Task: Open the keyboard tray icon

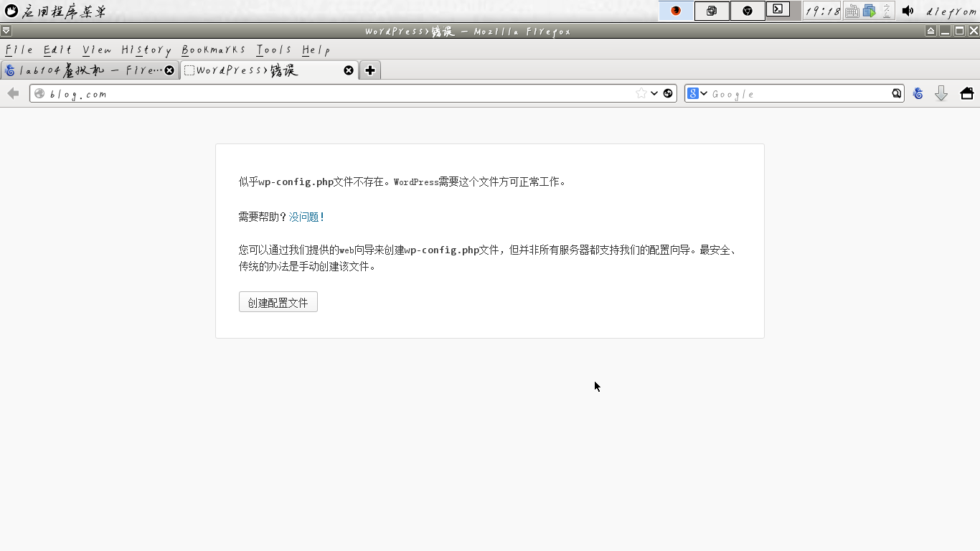Action: (852, 11)
